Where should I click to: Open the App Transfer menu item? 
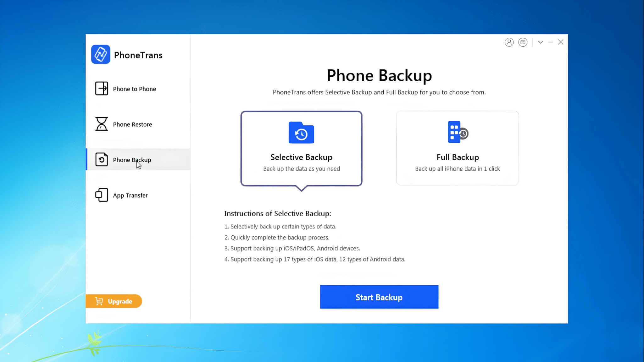click(138, 195)
